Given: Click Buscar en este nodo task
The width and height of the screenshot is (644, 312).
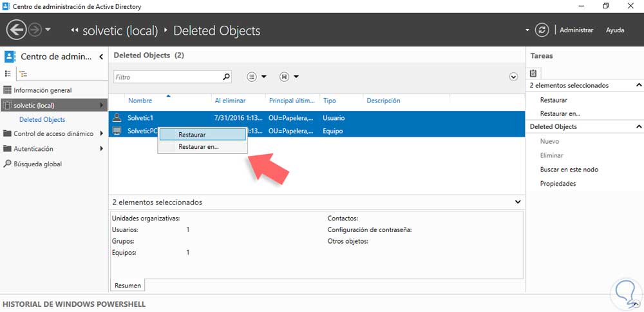Looking at the screenshot, I should pyautogui.click(x=569, y=170).
